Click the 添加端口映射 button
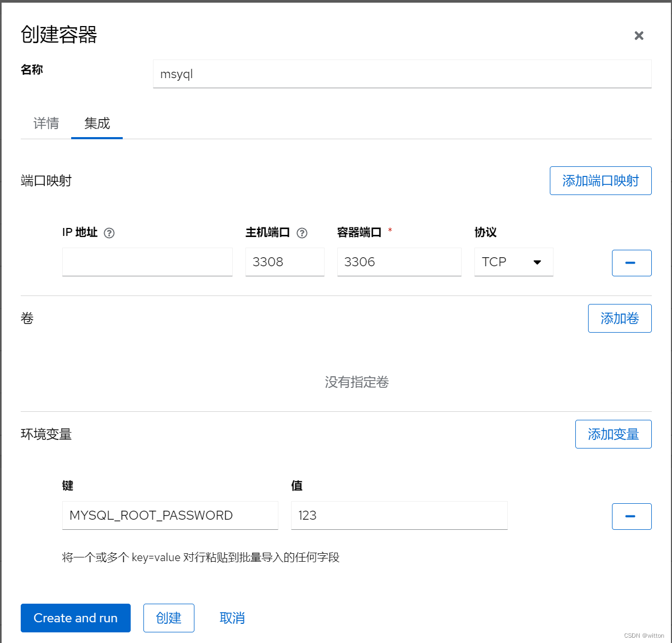The image size is (672, 643). tap(600, 181)
